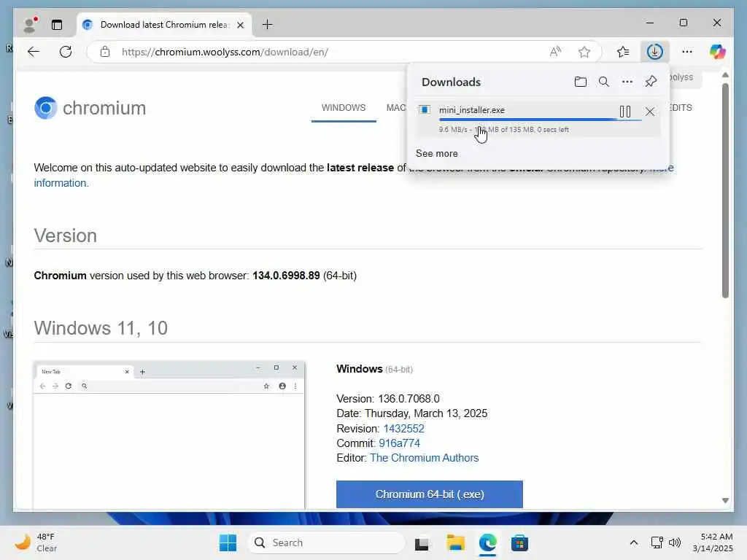Image resolution: width=747 pixels, height=560 pixels.
Task: Refresh the page
Action: coord(66,52)
